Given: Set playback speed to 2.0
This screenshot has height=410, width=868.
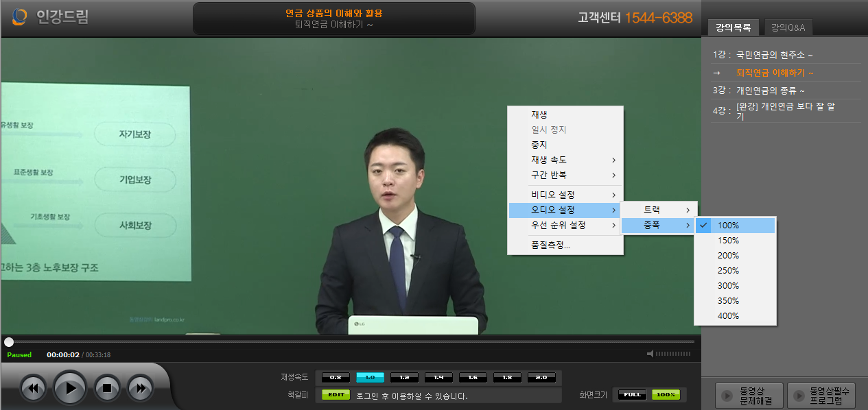Looking at the screenshot, I should coord(541,377).
